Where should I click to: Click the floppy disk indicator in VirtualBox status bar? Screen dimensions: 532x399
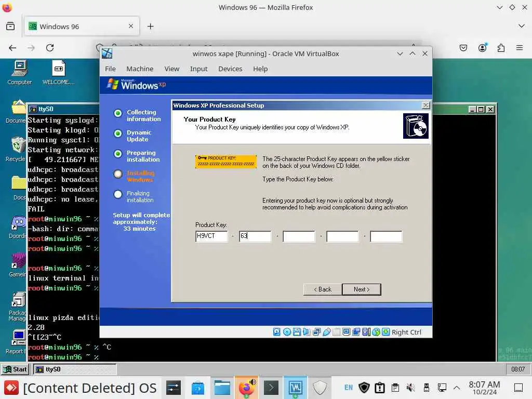pyautogui.click(x=297, y=332)
